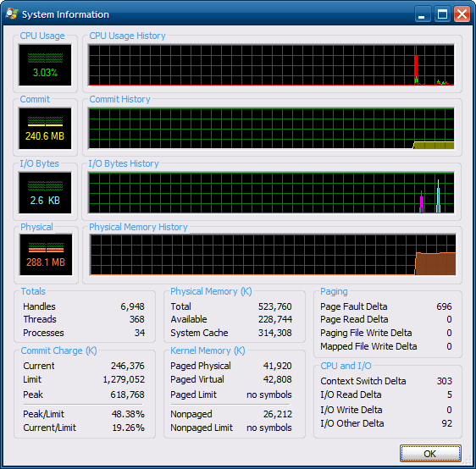The height and width of the screenshot is (469, 476).
Task: Click the Physical Memory Total value 523,760
Action: pyautogui.click(x=275, y=306)
